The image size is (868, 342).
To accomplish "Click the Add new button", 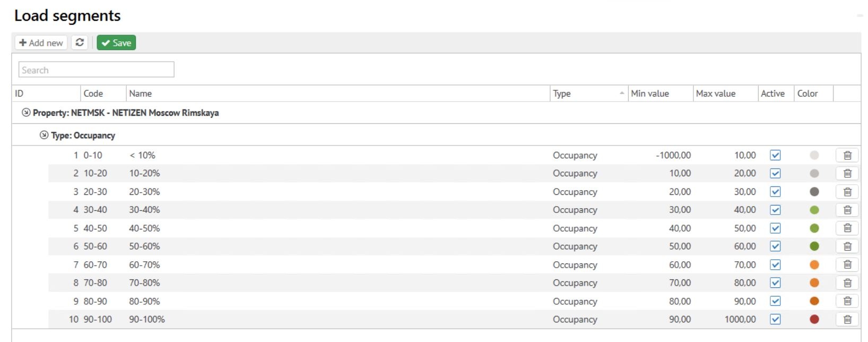I will (41, 42).
